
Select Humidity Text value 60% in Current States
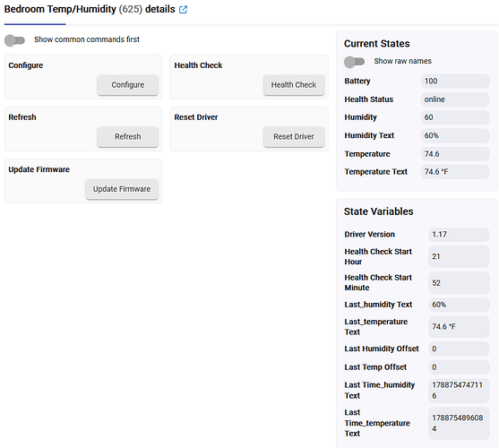coord(455,135)
